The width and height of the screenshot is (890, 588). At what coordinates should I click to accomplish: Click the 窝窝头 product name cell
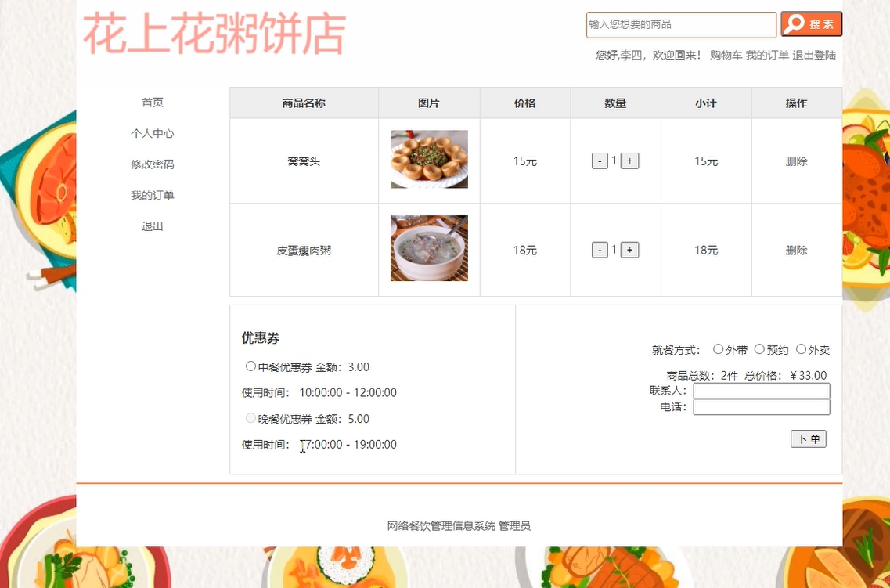tap(304, 161)
